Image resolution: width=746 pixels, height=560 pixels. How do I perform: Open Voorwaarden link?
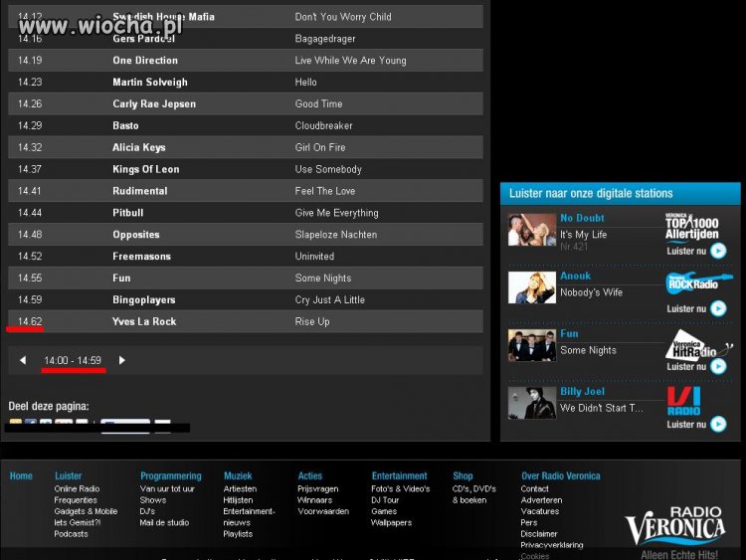[323, 511]
